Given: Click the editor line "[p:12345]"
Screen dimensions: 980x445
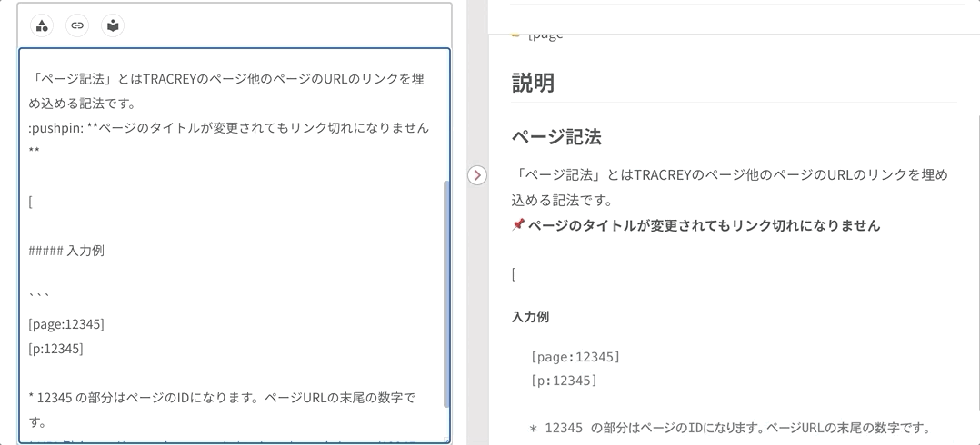Looking at the screenshot, I should pos(55,348).
